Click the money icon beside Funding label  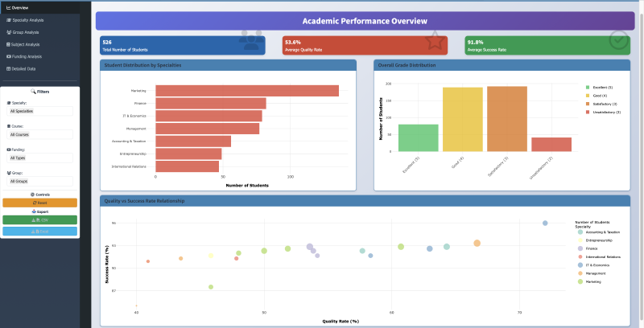point(9,150)
